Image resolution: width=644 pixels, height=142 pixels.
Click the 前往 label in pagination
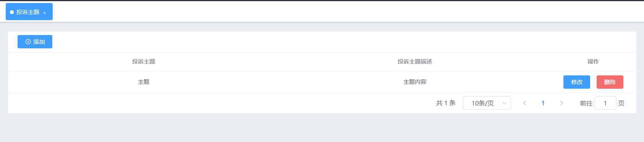[x=586, y=103]
